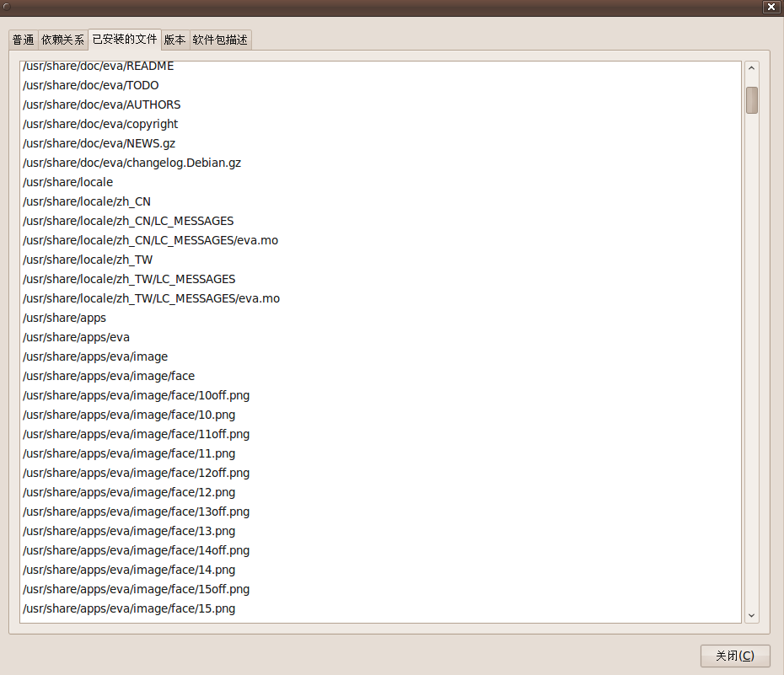Viewport: 784px width, 675px height.
Task: Select the 已安装的文件 tab
Action: click(x=125, y=39)
